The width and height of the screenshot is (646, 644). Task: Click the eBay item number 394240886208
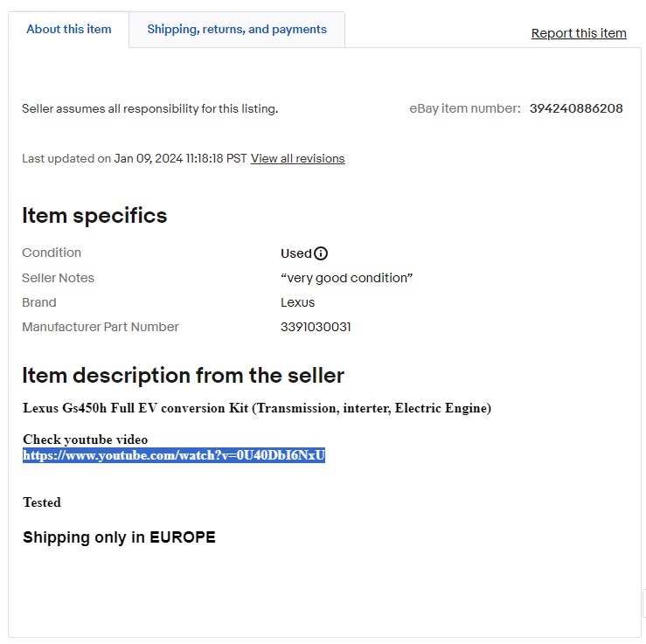pos(576,108)
